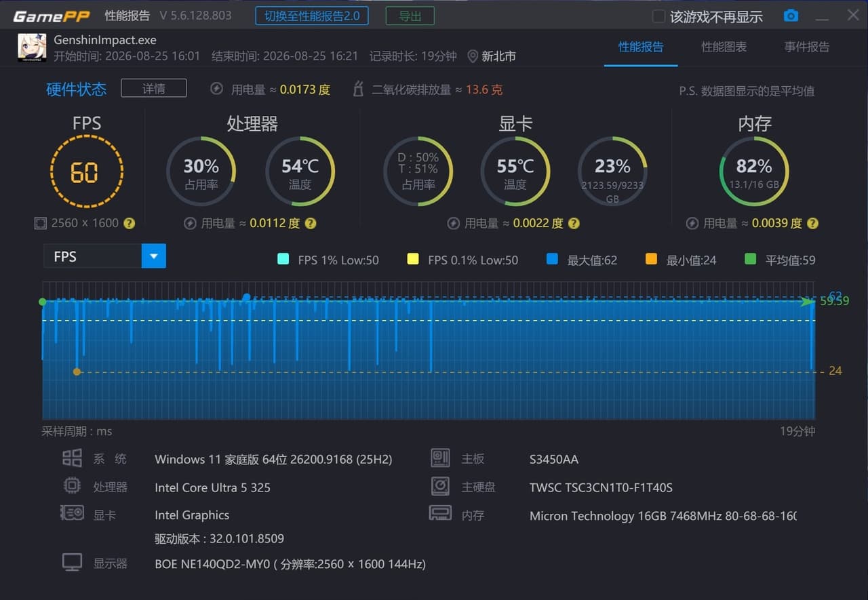The height and width of the screenshot is (600, 868).
Task: Switch to the 事件报告 tab
Action: 807,47
